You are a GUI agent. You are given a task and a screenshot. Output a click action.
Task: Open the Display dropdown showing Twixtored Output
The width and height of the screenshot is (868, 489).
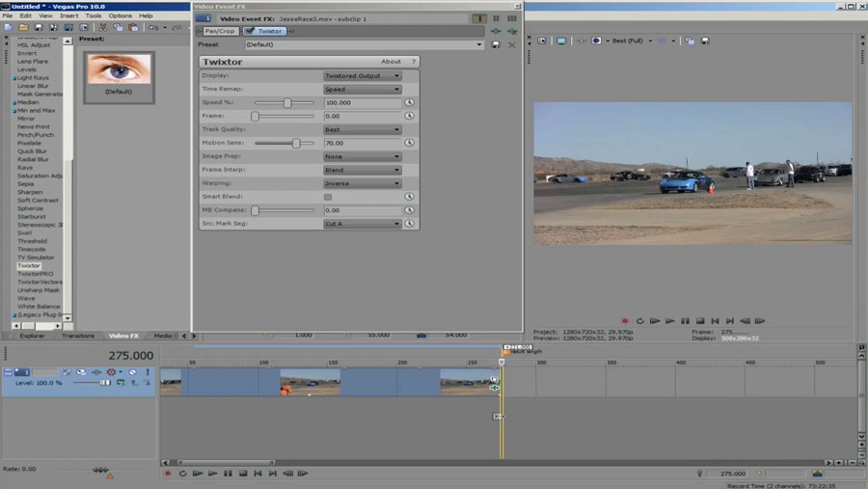click(363, 76)
